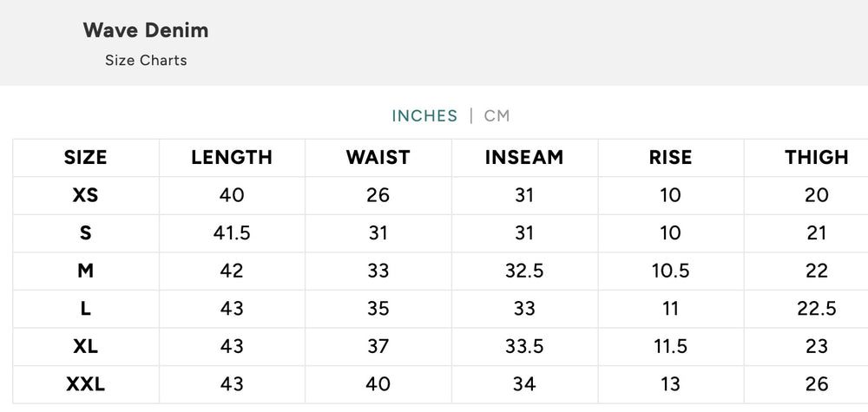This screenshot has width=868, height=412.
Task: Click the M size row label
Action: click(85, 271)
